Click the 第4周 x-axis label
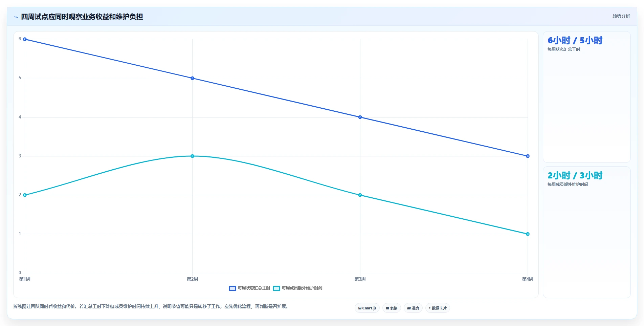This screenshot has height=326, width=644. (528, 279)
